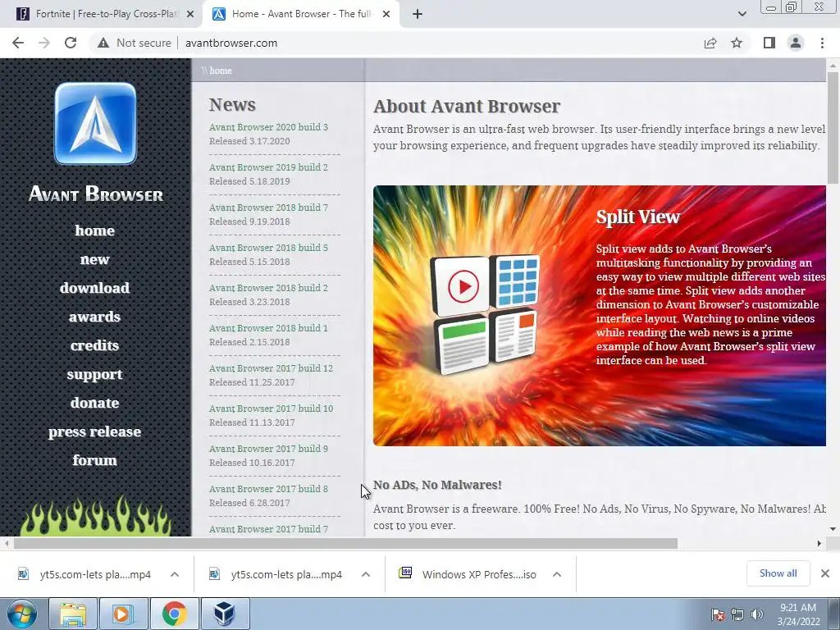Open Avant Browser 2019 build 2 news
Screen dimensions: 840x630
click(x=268, y=167)
